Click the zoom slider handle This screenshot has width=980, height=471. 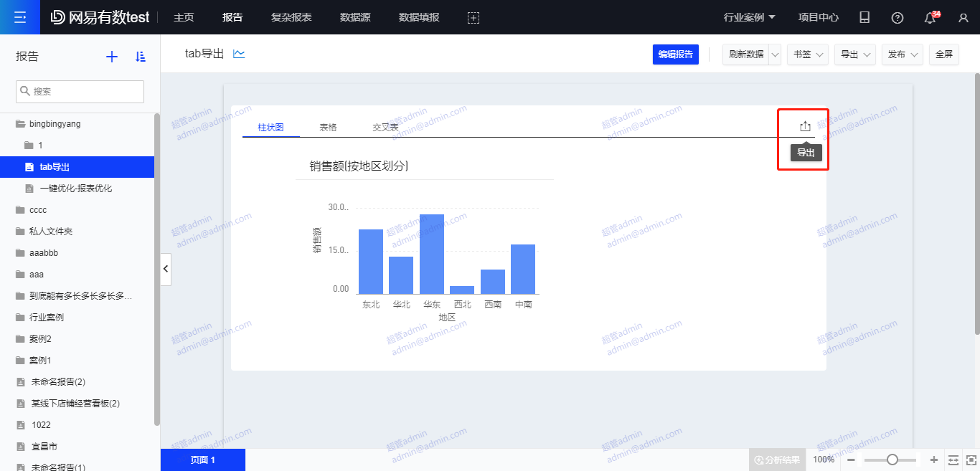pos(892,460)
